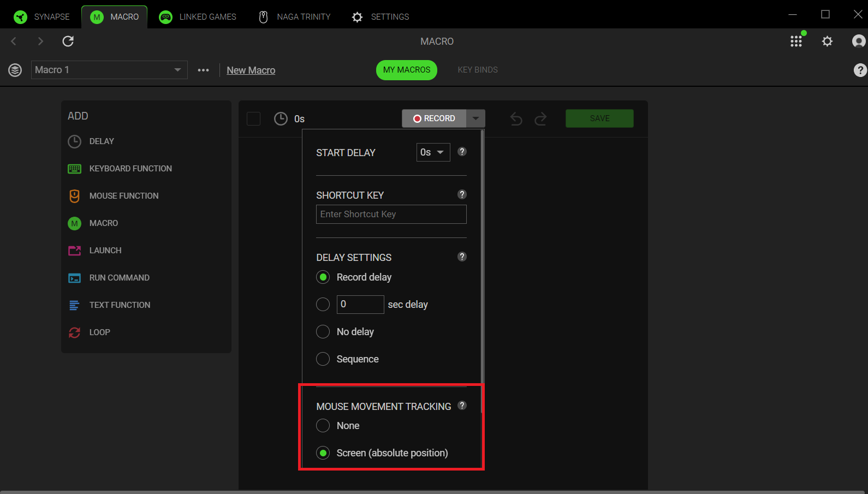The width and height of the screenshot is (868, 494).
Task: Tick the select-all checkbox beside the timer
Action: 254,118
